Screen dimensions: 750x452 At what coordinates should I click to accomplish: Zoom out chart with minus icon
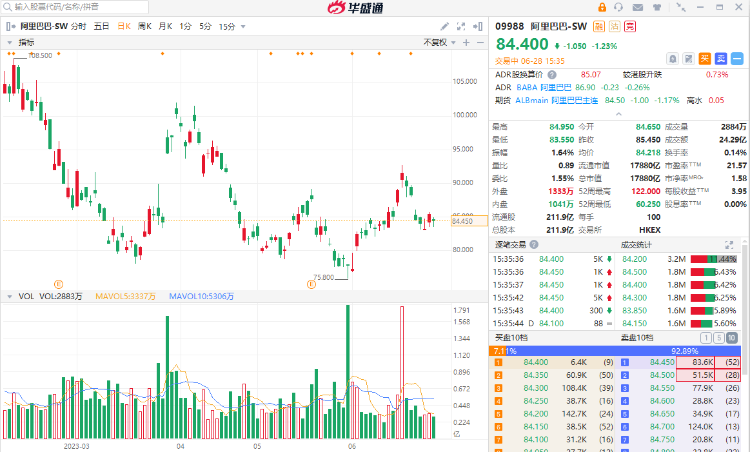pyautogui.click(x=480, y=43)
